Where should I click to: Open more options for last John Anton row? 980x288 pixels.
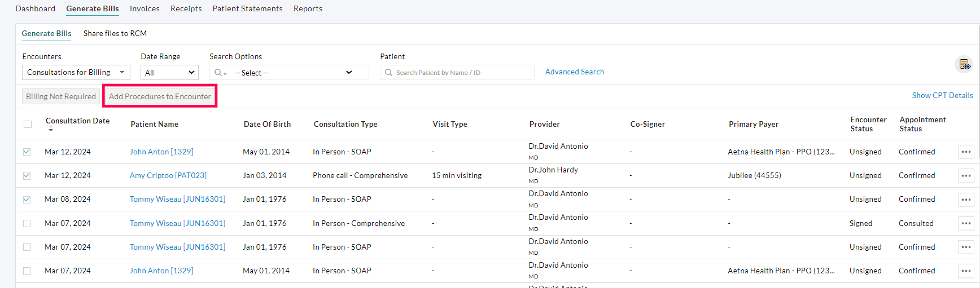(x=966, y=271)
